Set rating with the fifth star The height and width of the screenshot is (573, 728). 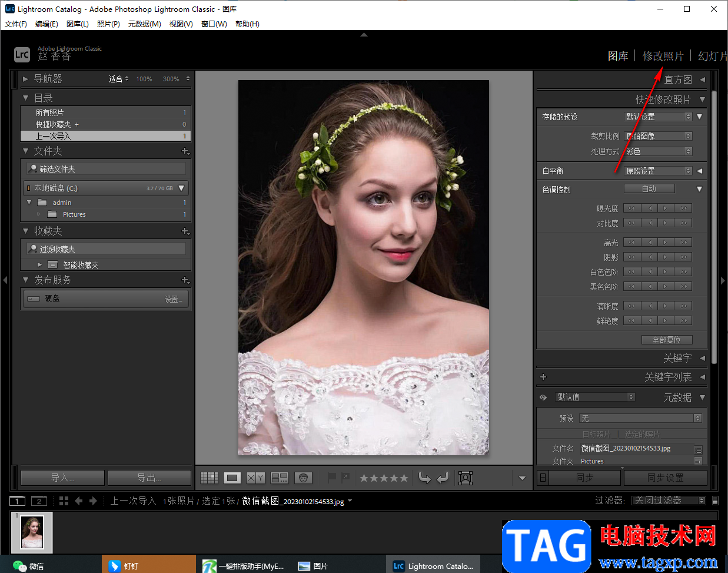pos(404,478)
